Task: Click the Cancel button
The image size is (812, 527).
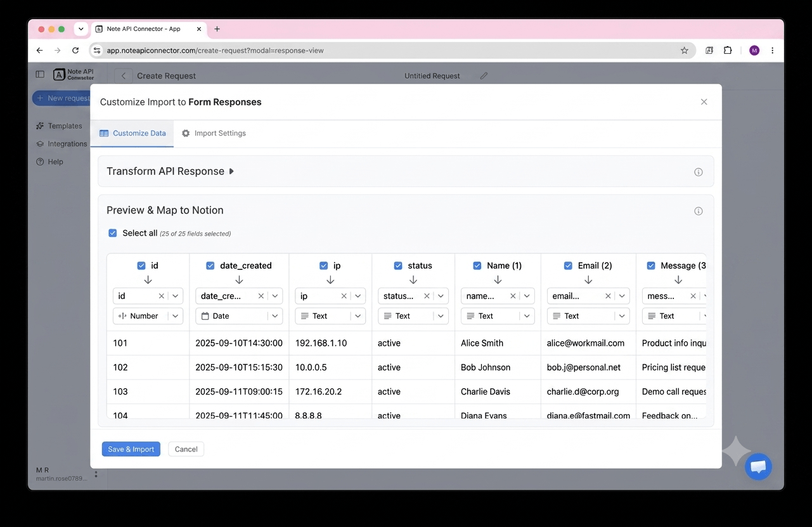Action: click(x=186, y=449)
